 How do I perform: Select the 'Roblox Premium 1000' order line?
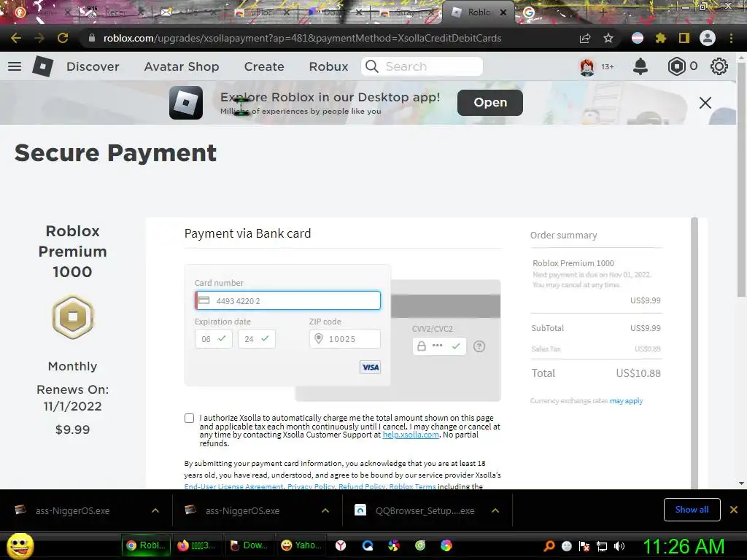click(x=573, y=263)
